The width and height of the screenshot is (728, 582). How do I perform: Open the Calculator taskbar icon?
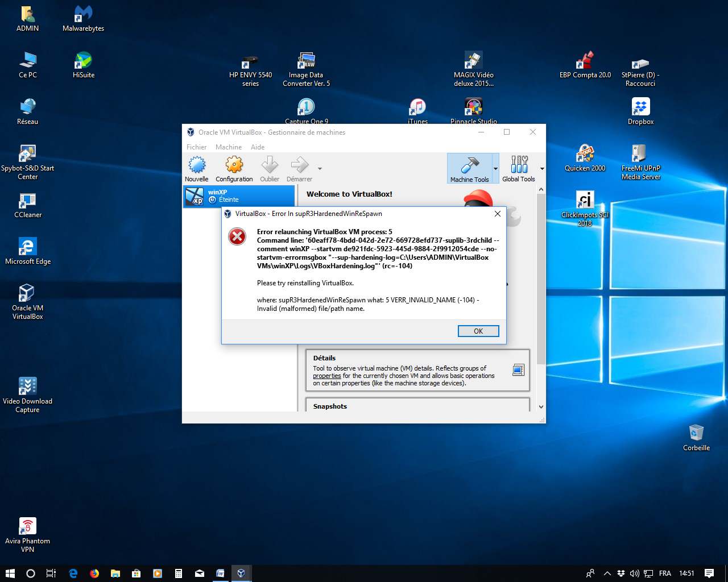coord(179,573)
